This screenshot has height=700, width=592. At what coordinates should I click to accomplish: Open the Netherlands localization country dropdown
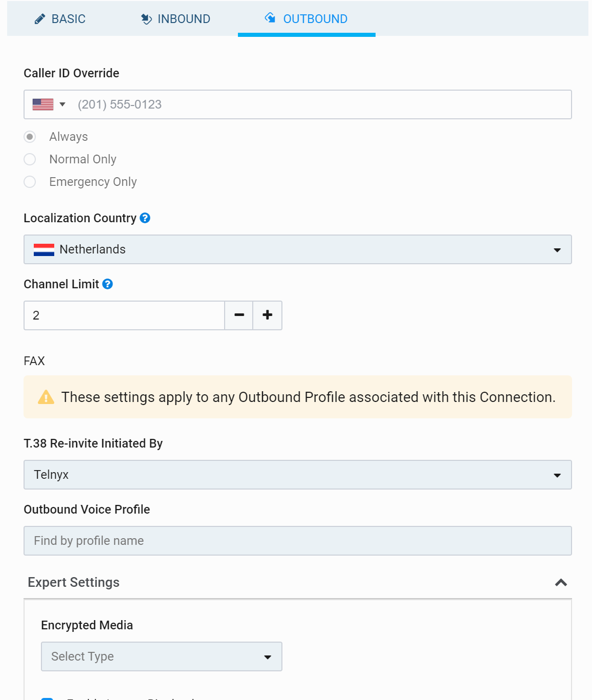tap(297, 249)
